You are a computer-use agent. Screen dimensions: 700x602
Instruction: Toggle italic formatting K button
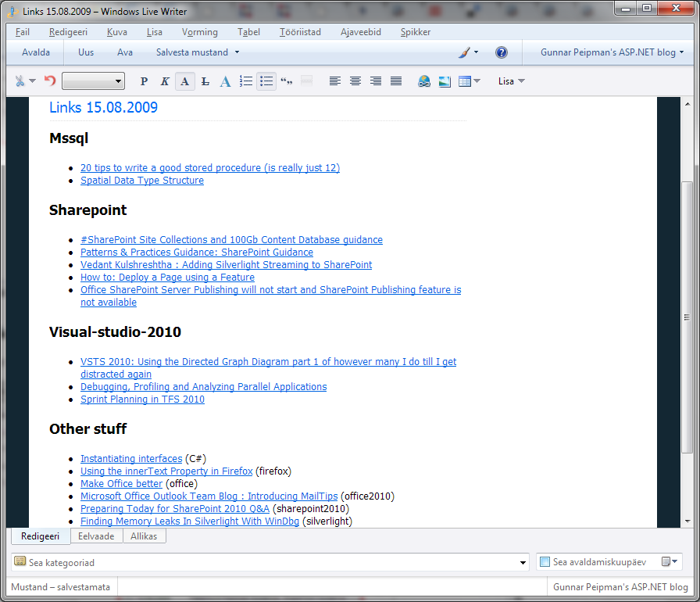[164, 81]
